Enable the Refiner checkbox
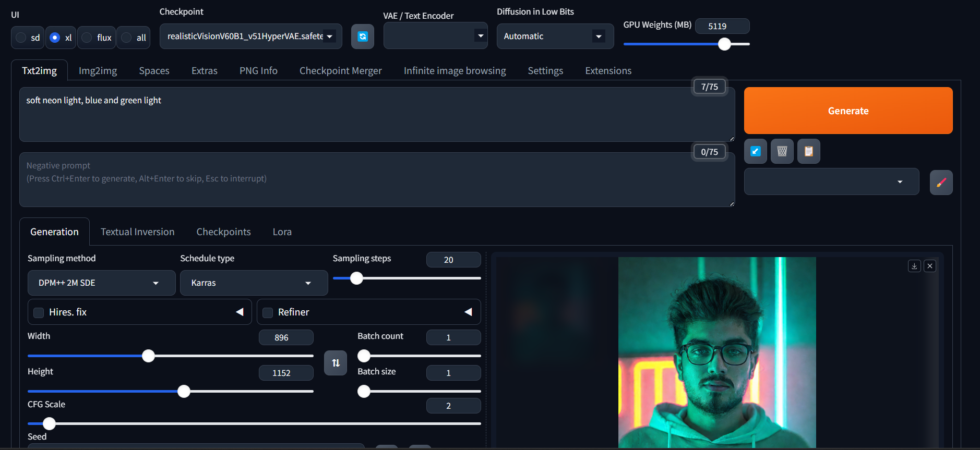Image resolution: width=980 pixels, height=450 pixels. [268, 312]
